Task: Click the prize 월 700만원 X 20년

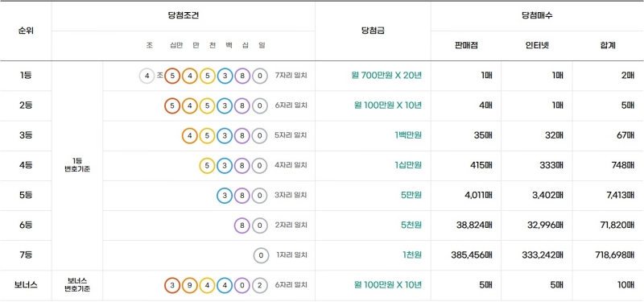Action: point(386,76)
